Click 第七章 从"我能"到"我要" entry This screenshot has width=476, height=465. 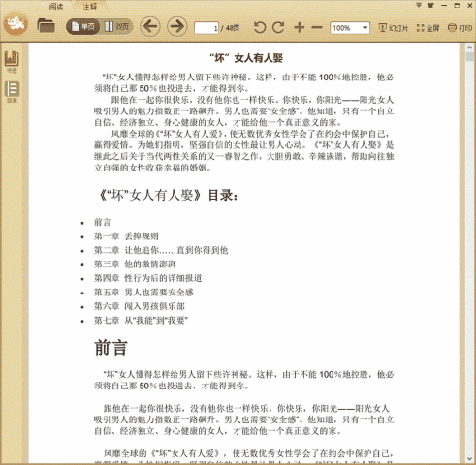(141, 321)
